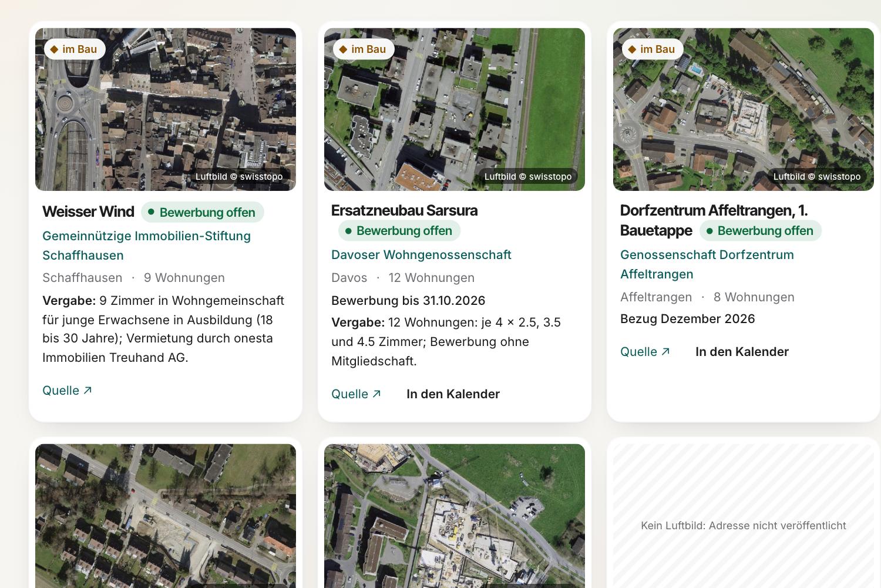Click the 'im Bau' badge on Ersatzneubau Sarsura
The height and width of the screenshot is (588, 881).
364,49
